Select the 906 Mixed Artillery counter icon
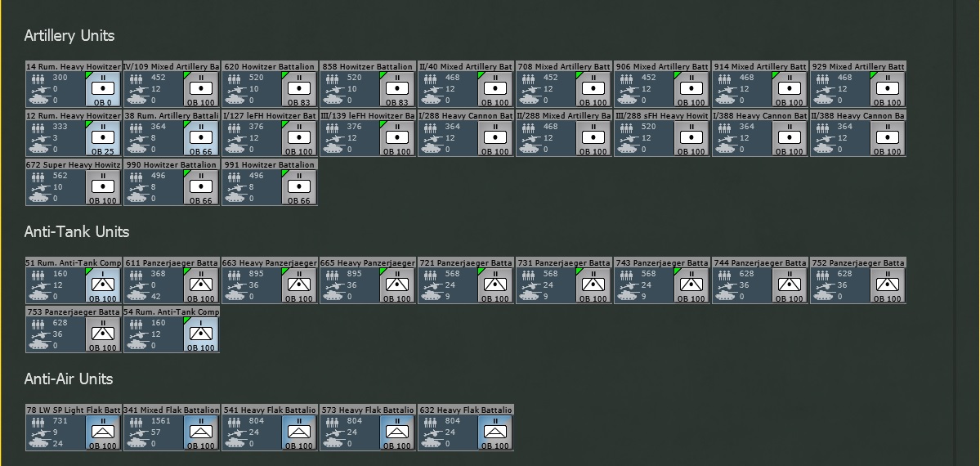 point(691,89)
